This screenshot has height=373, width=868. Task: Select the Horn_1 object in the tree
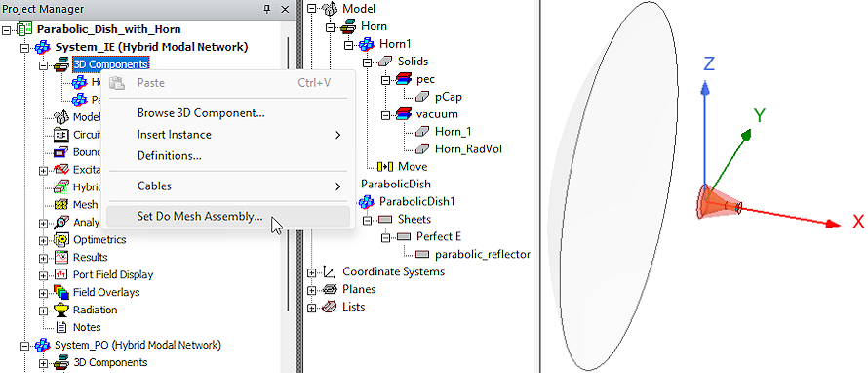(454, 132)
